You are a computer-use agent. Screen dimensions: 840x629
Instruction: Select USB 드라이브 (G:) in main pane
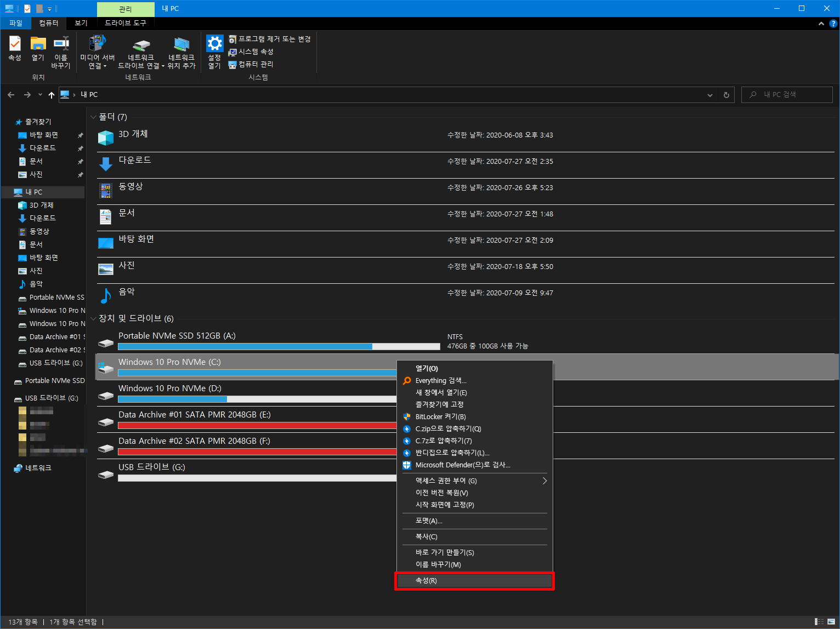pos(246,472)
